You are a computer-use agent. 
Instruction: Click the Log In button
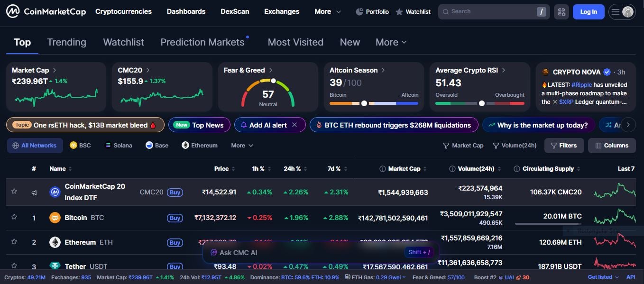coord(588,11)
